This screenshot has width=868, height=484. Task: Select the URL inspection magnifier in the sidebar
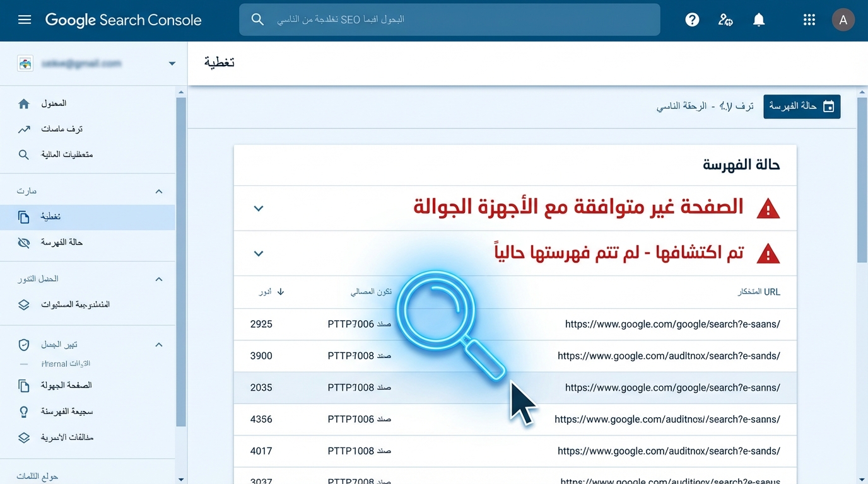25,154
